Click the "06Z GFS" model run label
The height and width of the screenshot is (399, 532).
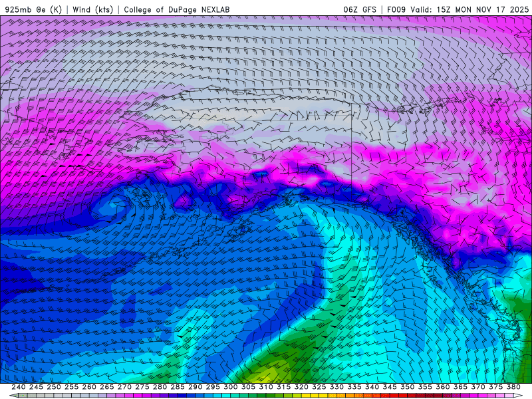click(x=360, y=9)
